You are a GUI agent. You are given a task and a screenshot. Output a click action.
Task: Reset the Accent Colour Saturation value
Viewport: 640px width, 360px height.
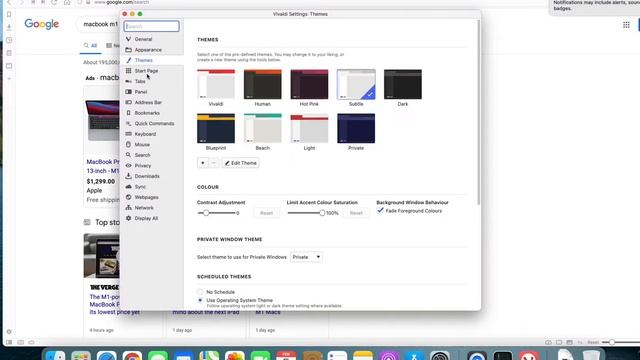tap(356, 213)
